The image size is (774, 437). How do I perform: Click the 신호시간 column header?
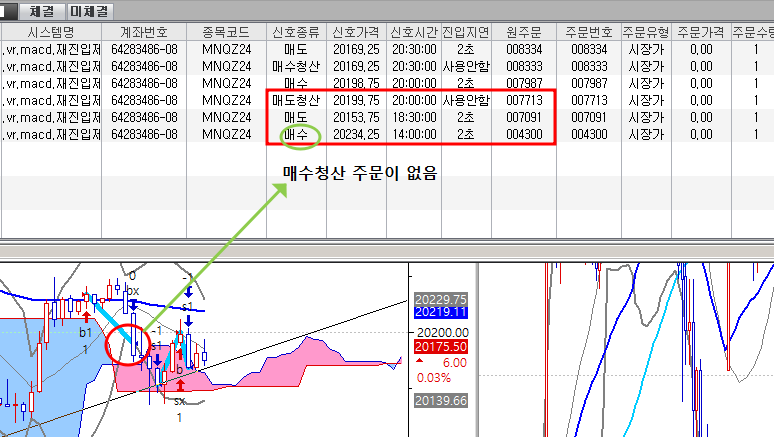413,31
